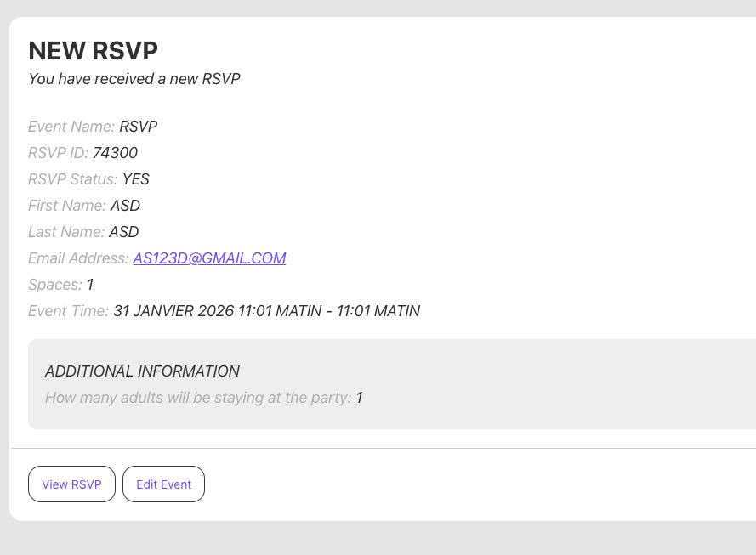Click the Spaces label

coord(54,285)
